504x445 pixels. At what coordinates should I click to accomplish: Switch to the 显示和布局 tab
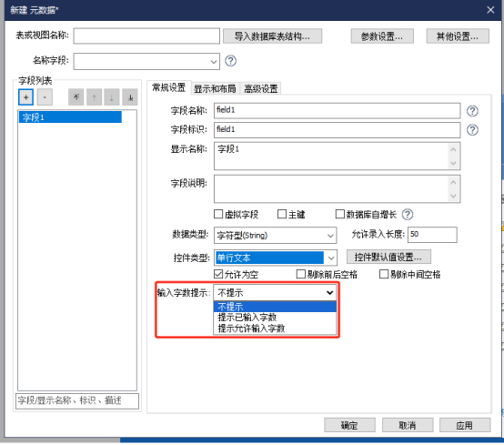[x=215, y=89]
